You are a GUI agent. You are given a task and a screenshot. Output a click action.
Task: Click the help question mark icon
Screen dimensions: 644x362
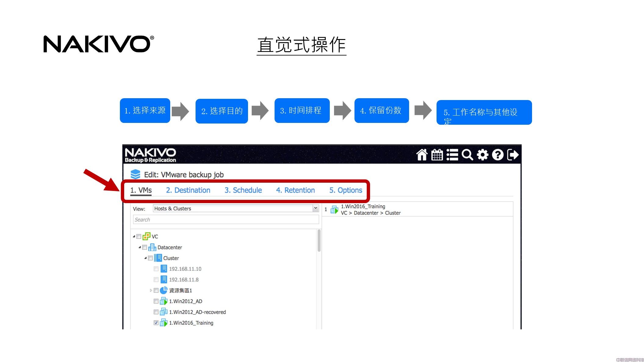pos(498,155)
